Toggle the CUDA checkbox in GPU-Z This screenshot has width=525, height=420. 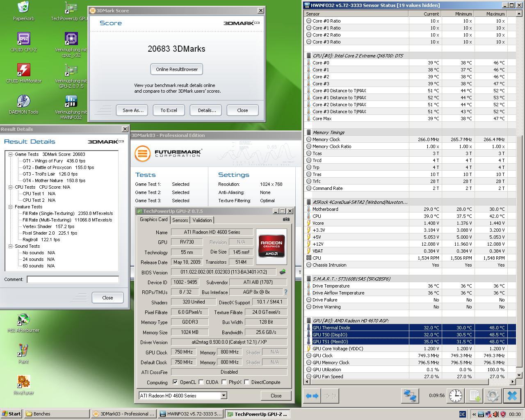click(201, 382)
